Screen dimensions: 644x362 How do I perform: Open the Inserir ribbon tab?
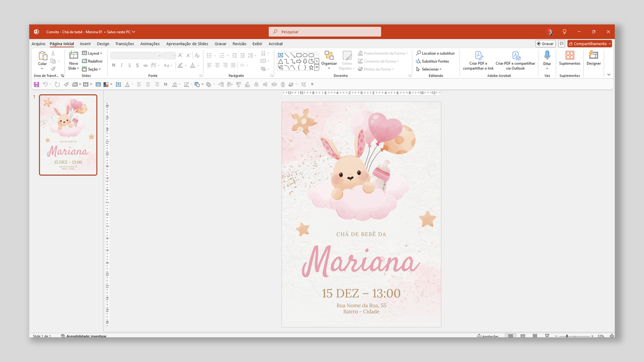[x=85, y=44]
